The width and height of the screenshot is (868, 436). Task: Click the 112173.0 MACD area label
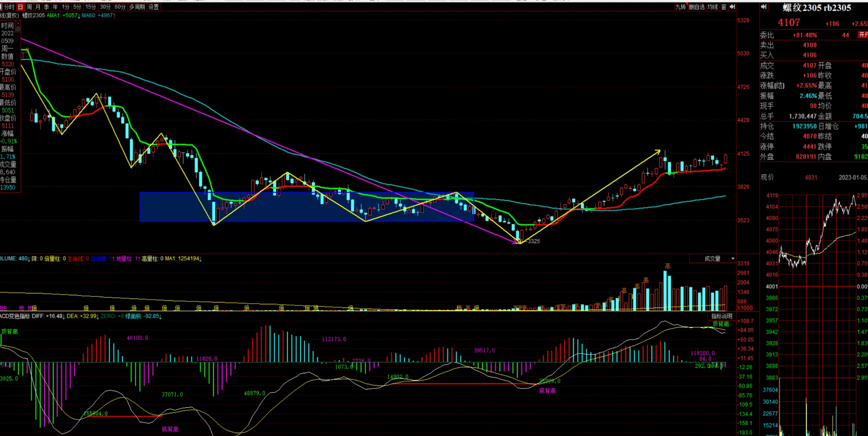click(x=334, y=339)
